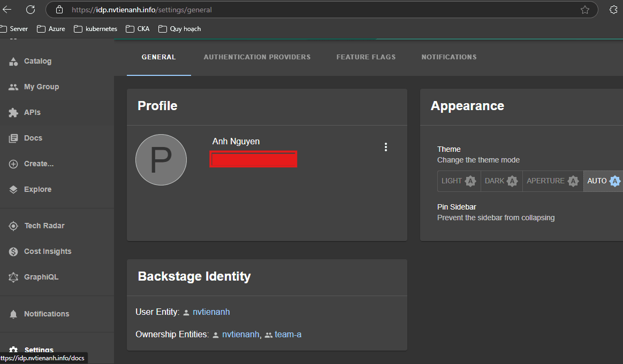This screenshot has width=623, height=364.
Task: Click the Docs library icon
Action: coord(13,138)
